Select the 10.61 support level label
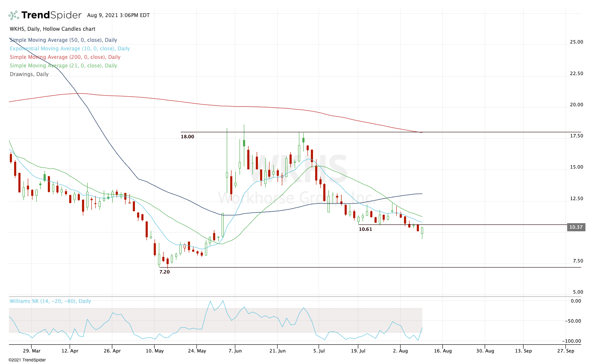 (x=365, y=229)
